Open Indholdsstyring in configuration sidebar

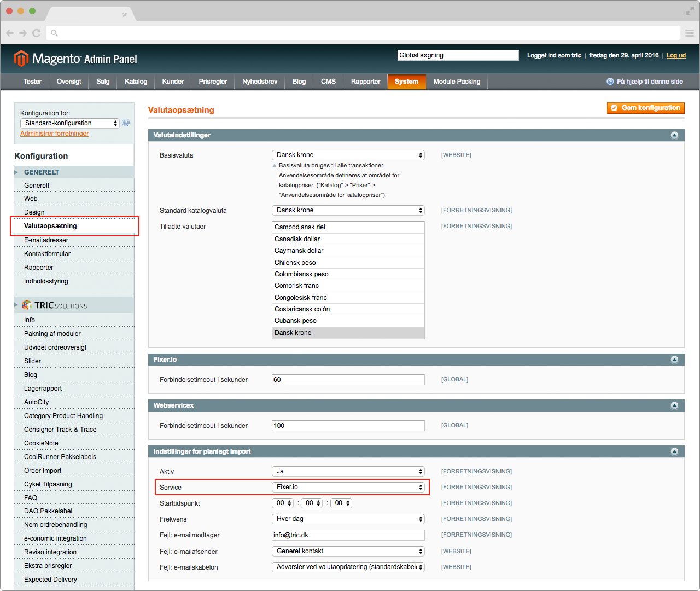[46, 281]
